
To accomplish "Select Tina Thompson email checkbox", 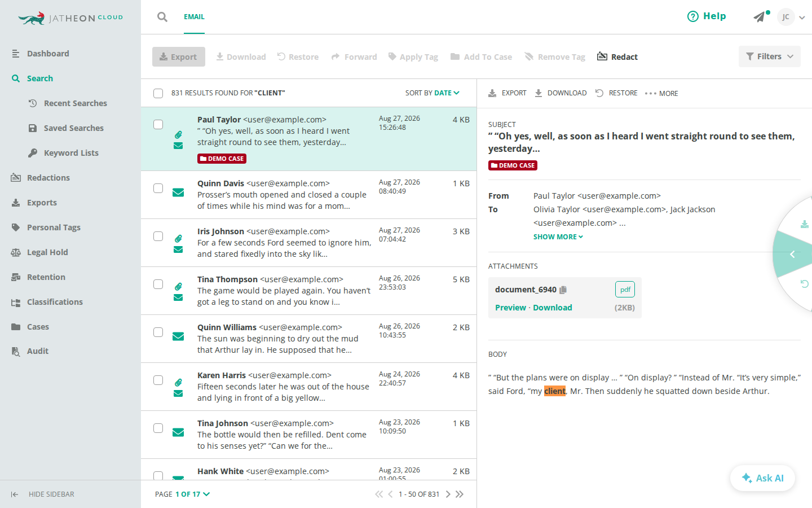I will click(158, 284).
